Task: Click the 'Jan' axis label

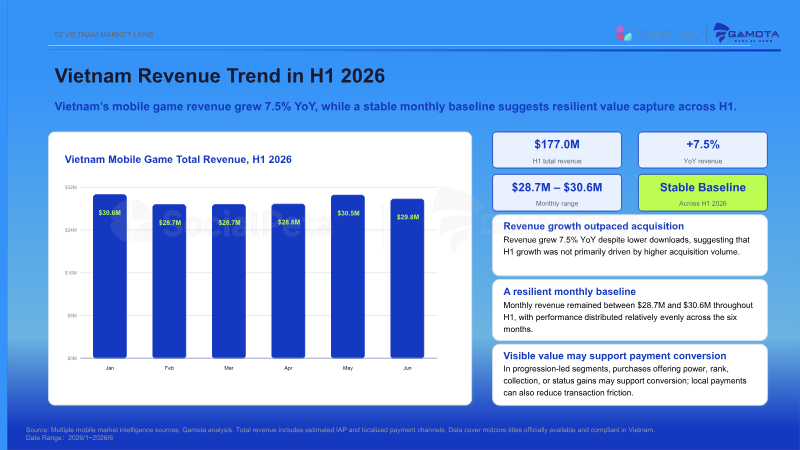Action: pyautogui.click(x=110, y=368)
